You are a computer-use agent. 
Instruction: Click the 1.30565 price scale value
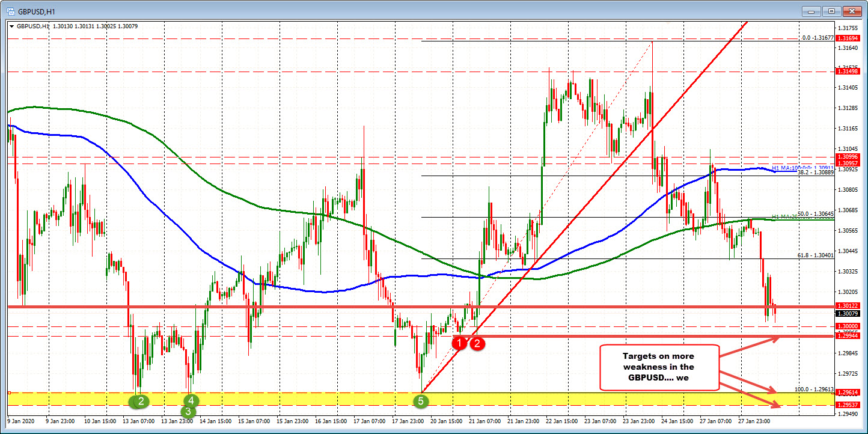[x=849, y=231]
